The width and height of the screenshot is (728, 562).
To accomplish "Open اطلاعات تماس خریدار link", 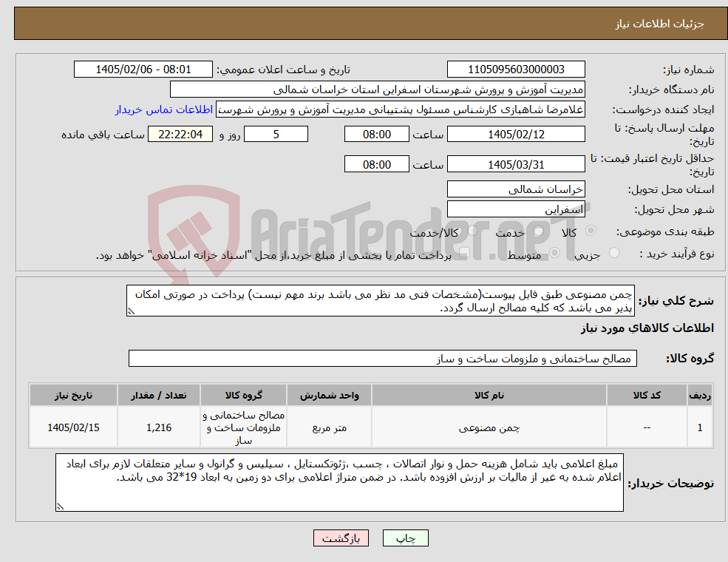I will [x=164, y=109].
